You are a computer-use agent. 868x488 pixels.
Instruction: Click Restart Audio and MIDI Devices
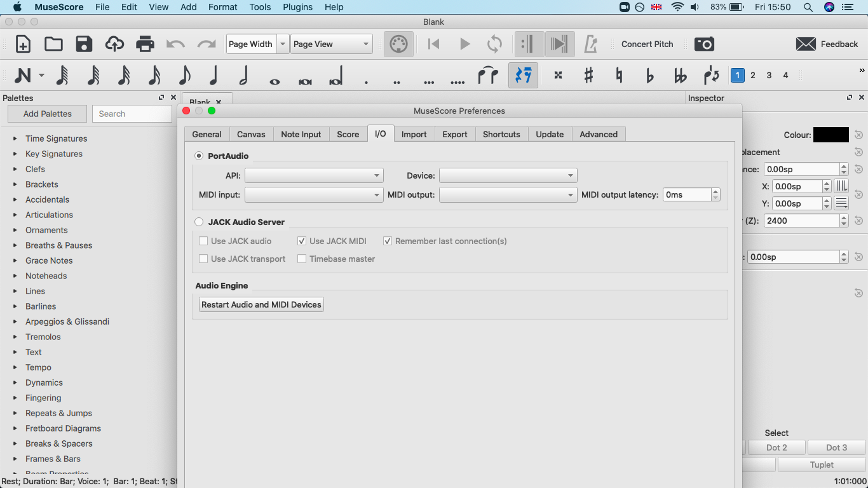point(261,304)
